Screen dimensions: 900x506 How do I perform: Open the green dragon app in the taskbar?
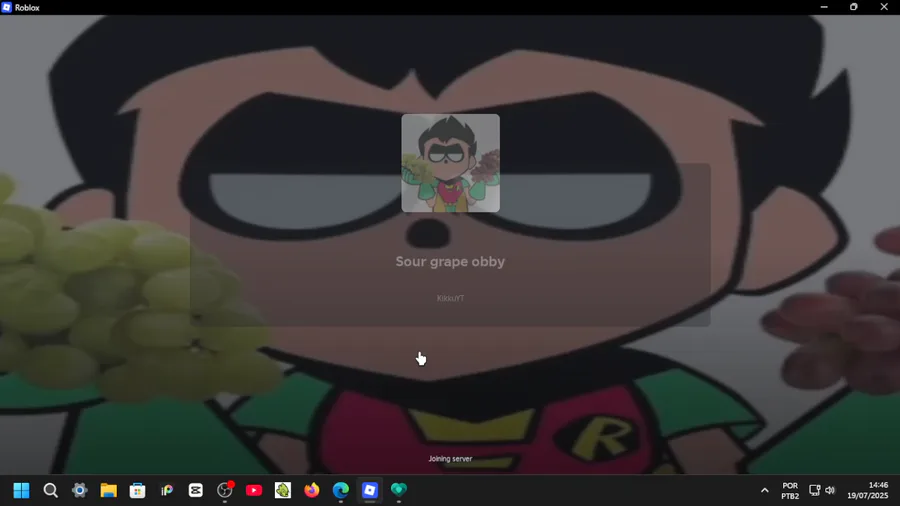tap(283, 491)
